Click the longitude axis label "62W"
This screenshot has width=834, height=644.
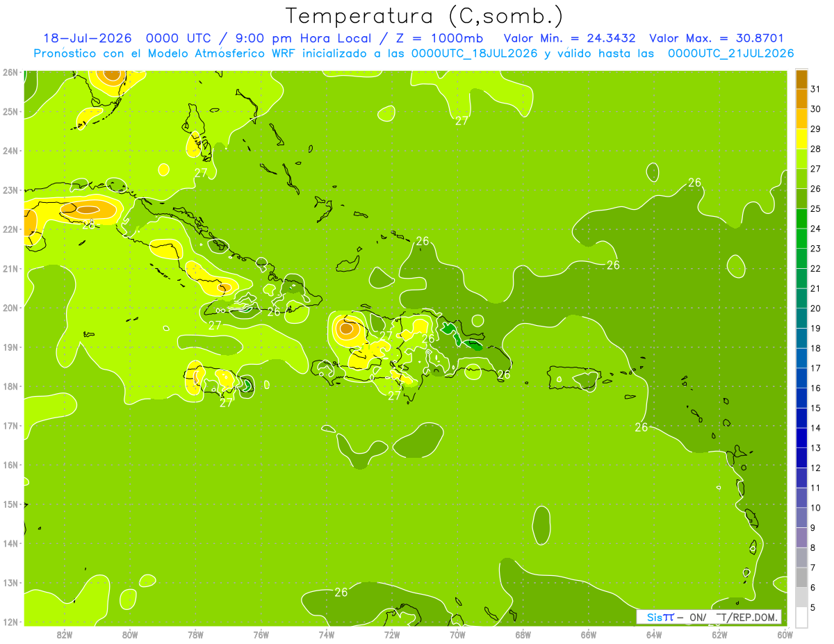pos(719,634)
